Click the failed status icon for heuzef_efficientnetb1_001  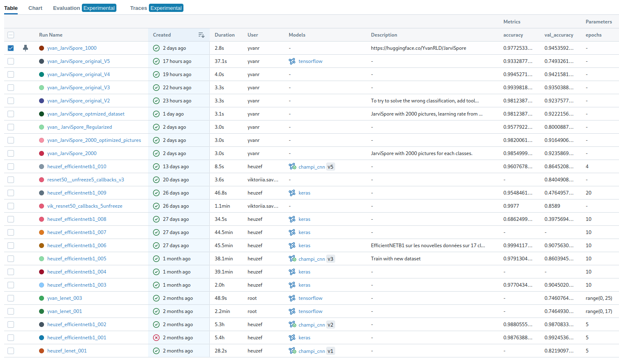156,338
